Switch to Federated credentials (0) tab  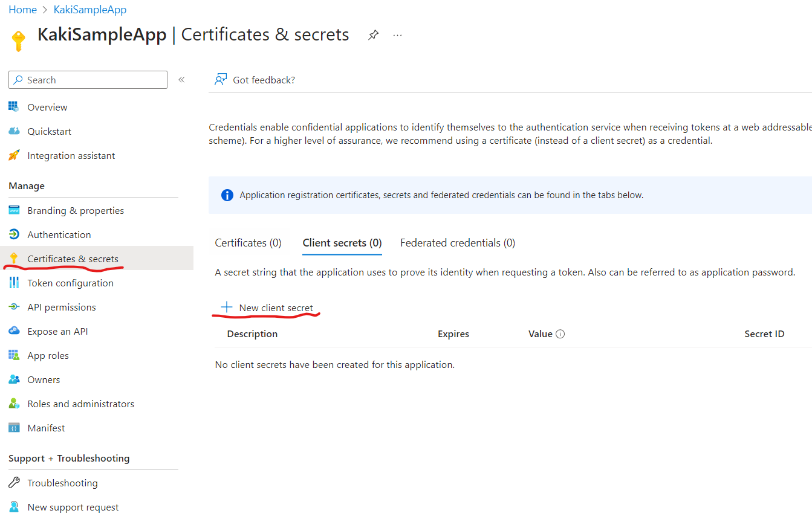coord(458,243)
